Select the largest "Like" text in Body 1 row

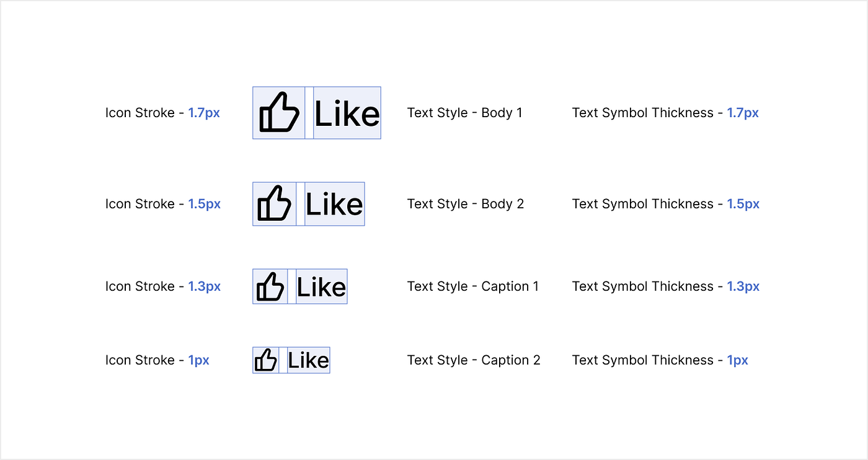point(347,113)
